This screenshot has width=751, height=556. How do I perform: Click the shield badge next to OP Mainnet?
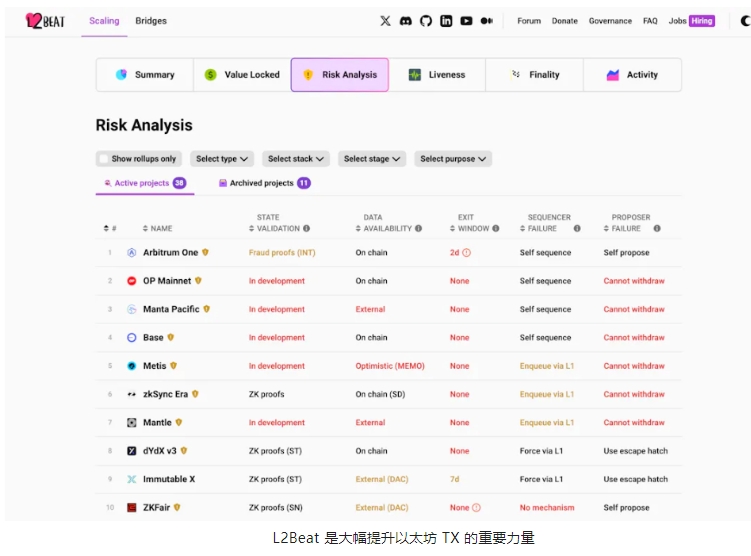pyautogui.click(x=198, y=280)
